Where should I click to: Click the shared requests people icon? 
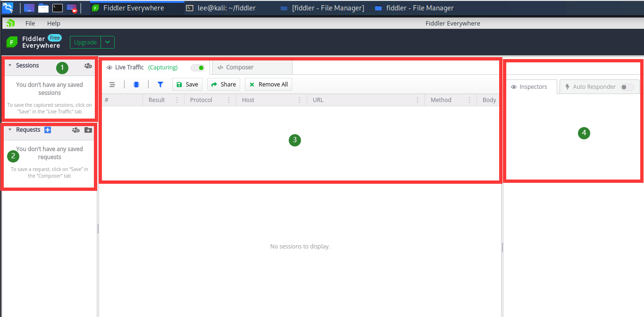(x=75, y=129)
